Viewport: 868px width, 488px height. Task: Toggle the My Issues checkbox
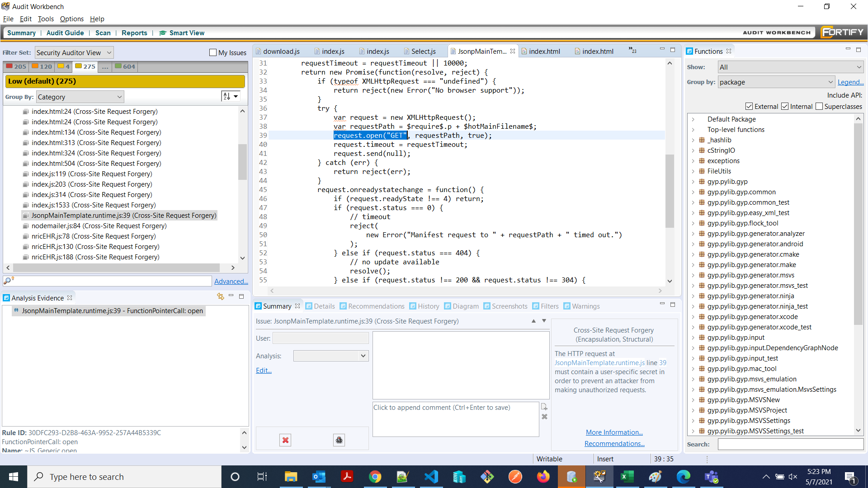(x=213, y=53)
